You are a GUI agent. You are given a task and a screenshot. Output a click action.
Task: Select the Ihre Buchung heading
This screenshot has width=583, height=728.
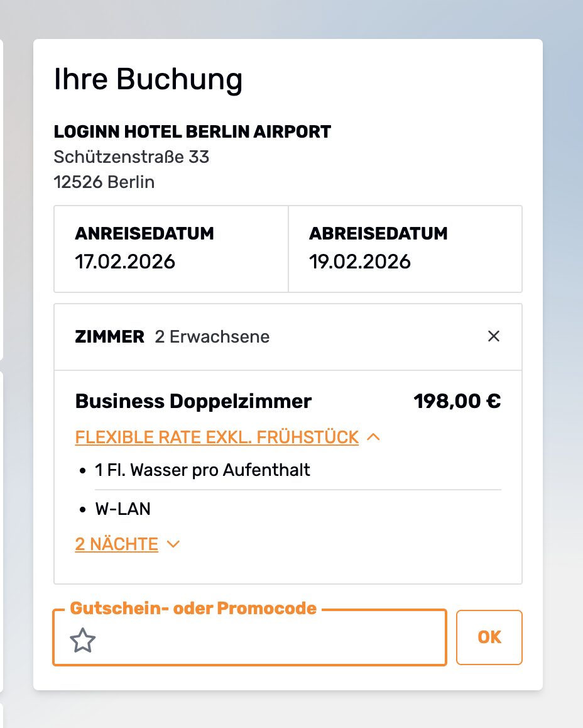click(149, 79)
